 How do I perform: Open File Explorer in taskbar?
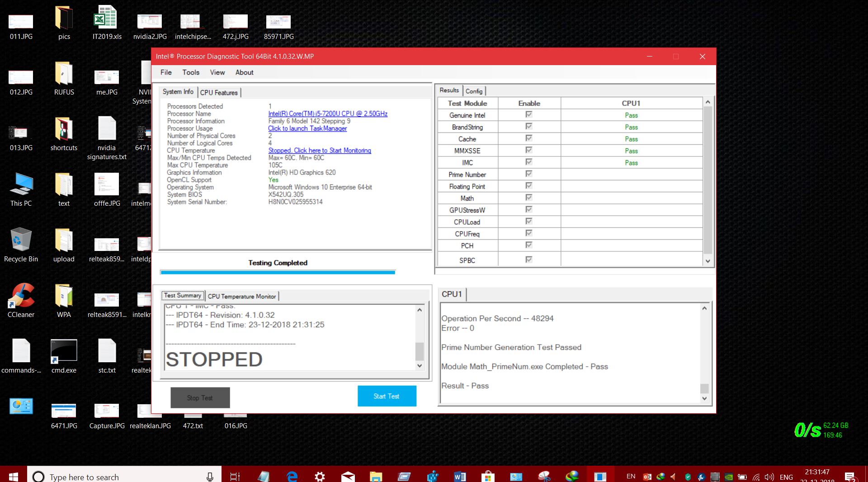click(x=376, y=476)
